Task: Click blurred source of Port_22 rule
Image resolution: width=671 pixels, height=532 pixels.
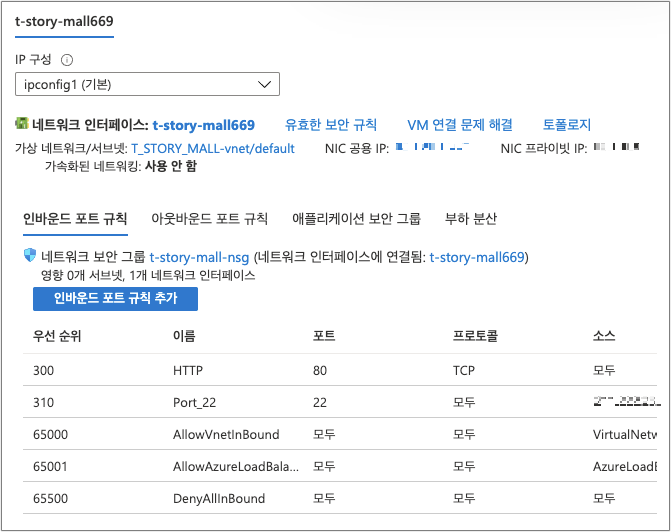Action: point(626,401)
